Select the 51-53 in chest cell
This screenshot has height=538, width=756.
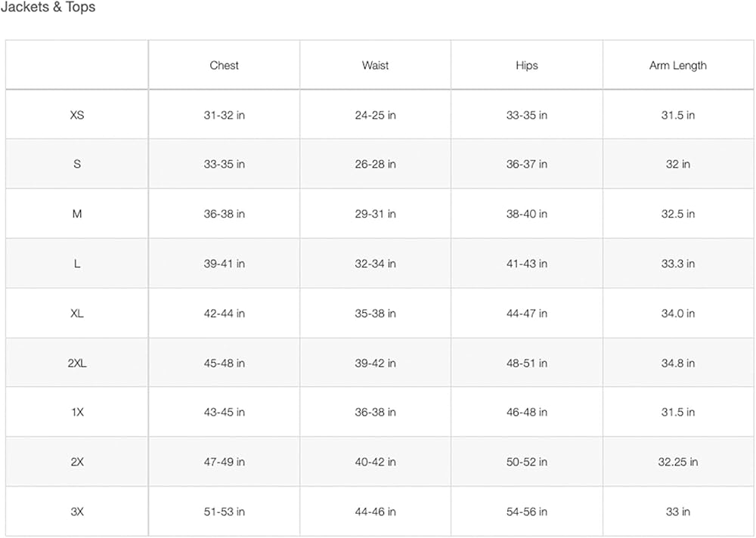pos(224,512)
